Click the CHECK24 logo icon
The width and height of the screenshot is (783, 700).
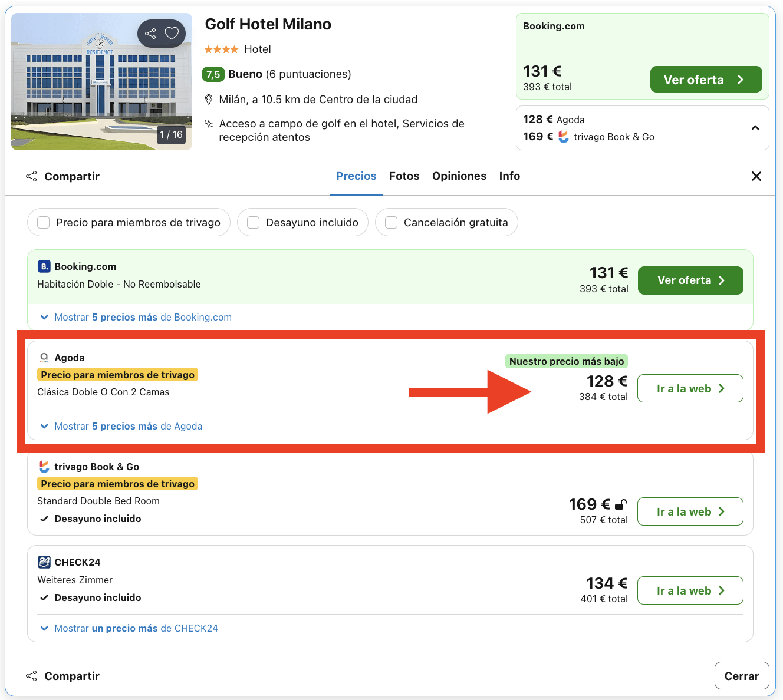pyautogui.click(x=44, y=562)
